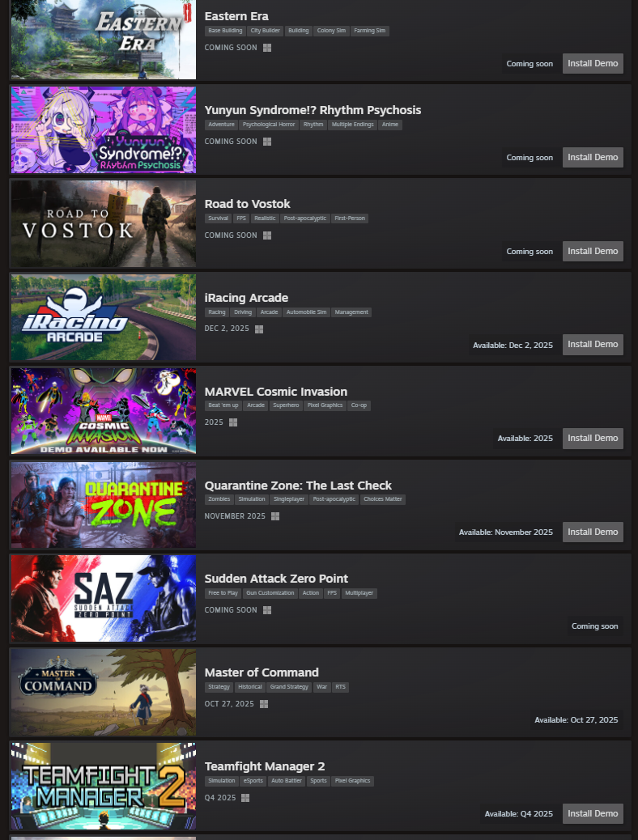This screenshot has height=840, width=638.
Task: Click Windows icon next to iRacing Arcade date
Action: pyautogui.click(x=259, y=329)
